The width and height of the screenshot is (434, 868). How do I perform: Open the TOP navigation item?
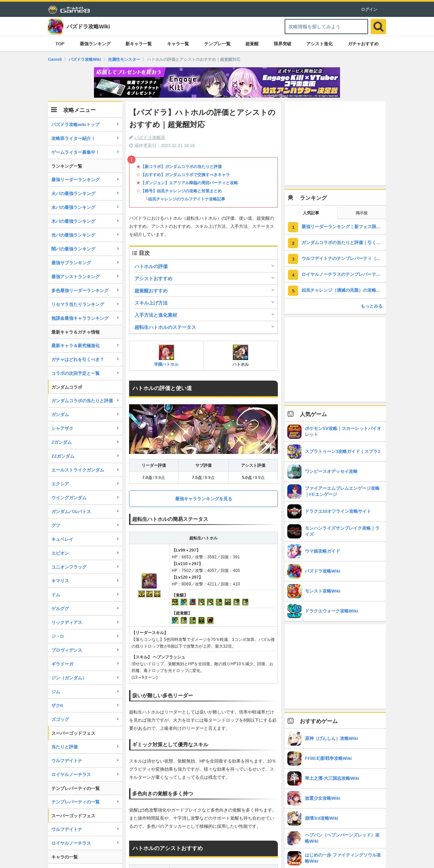[60, 44]
